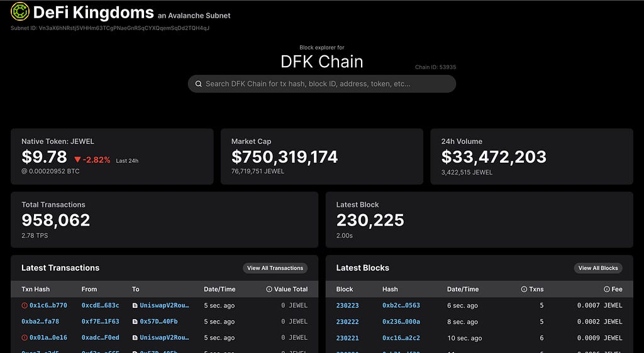Image resolution: width=644 pixels, height=353 pixels.
Task: Click the DeFi Kingdoms title text
Action: click(93, 13)
